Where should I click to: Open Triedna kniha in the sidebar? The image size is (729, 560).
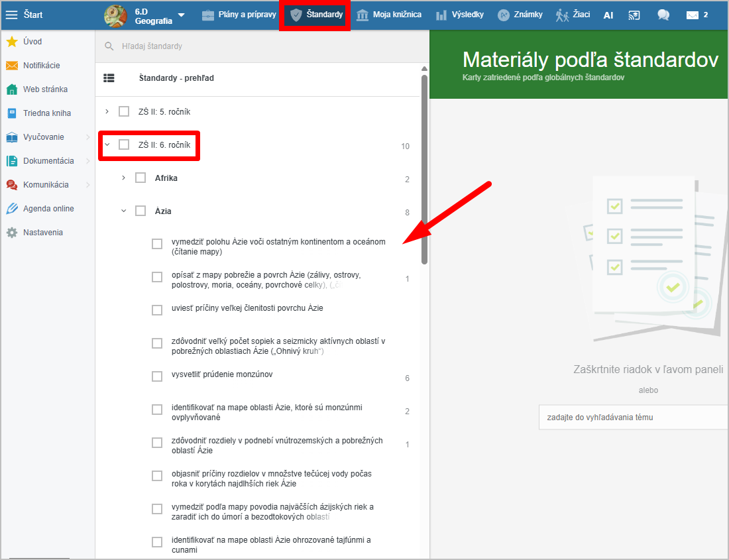tap(46, 113)
